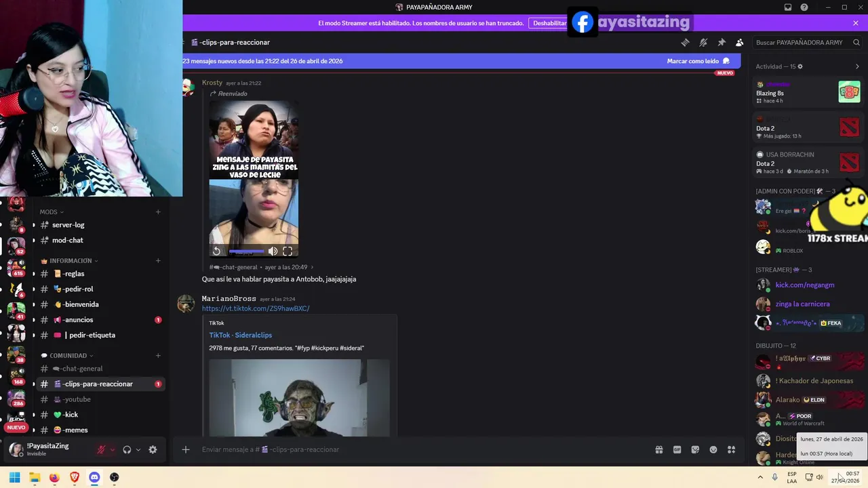Seek on the forwarded video progress bar

pyautogui.click(x=245, y=251)
